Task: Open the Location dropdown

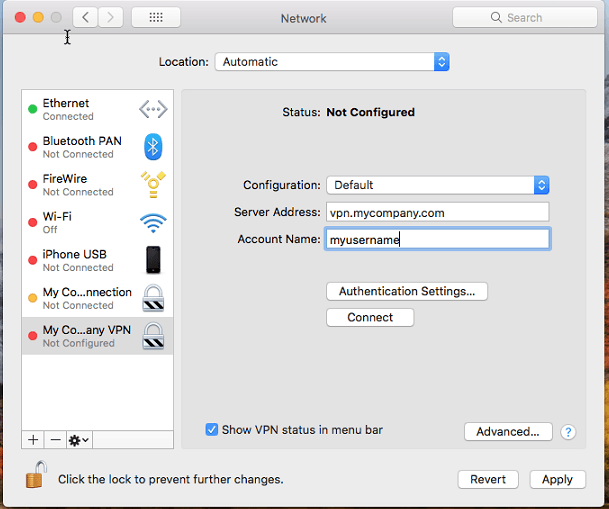Action: (x=332, y=62)
